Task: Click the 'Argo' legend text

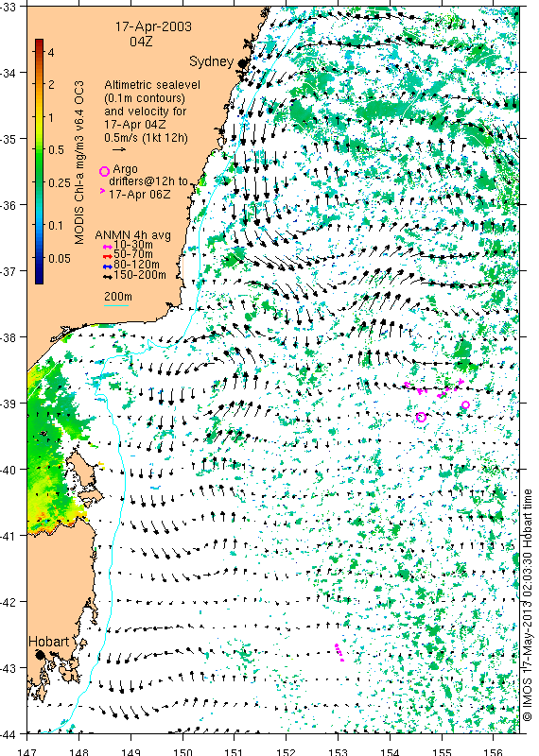Action: click(125, 170)
